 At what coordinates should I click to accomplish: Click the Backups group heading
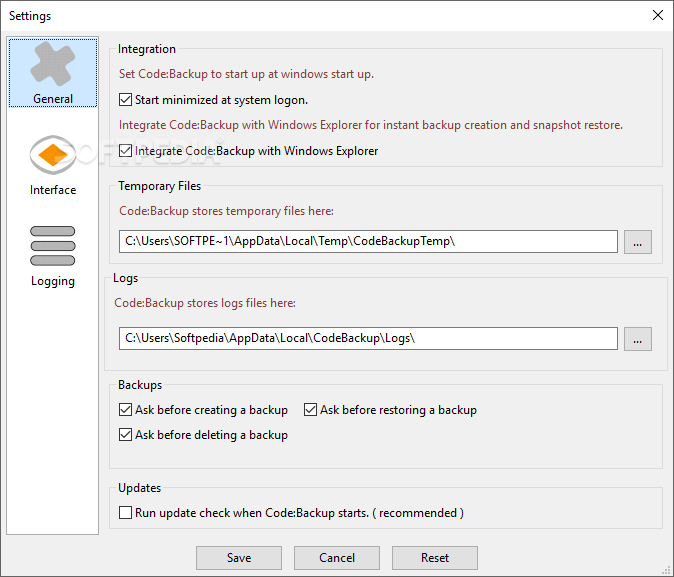pos(140,385)
